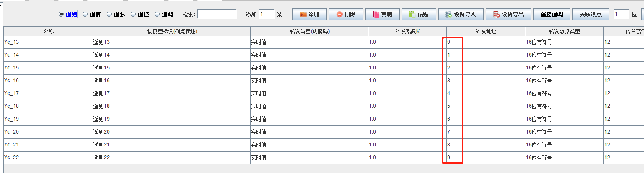
Task: Click the 转发数据类型 column header
Action: pos(564,31)
